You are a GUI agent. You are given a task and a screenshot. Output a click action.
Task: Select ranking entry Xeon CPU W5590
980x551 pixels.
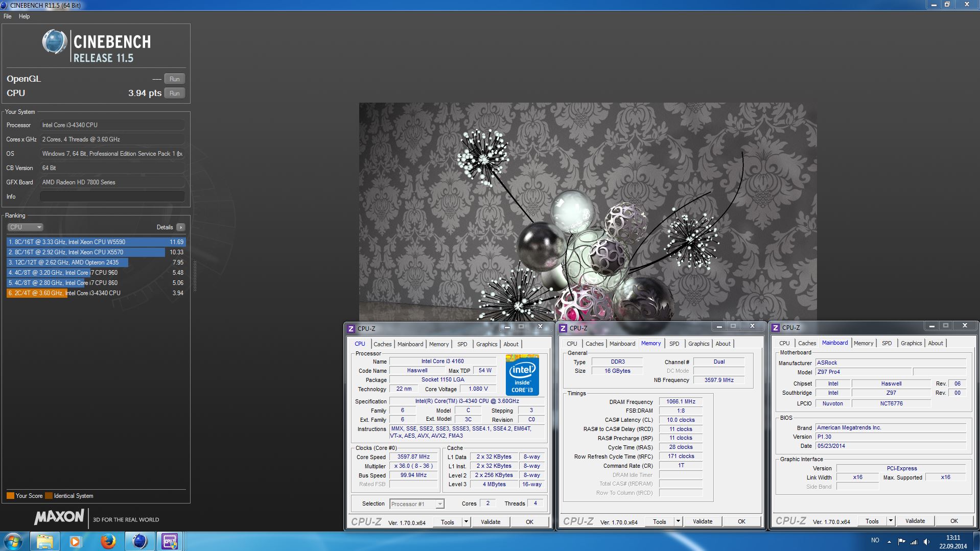click(x=96, y=242)
